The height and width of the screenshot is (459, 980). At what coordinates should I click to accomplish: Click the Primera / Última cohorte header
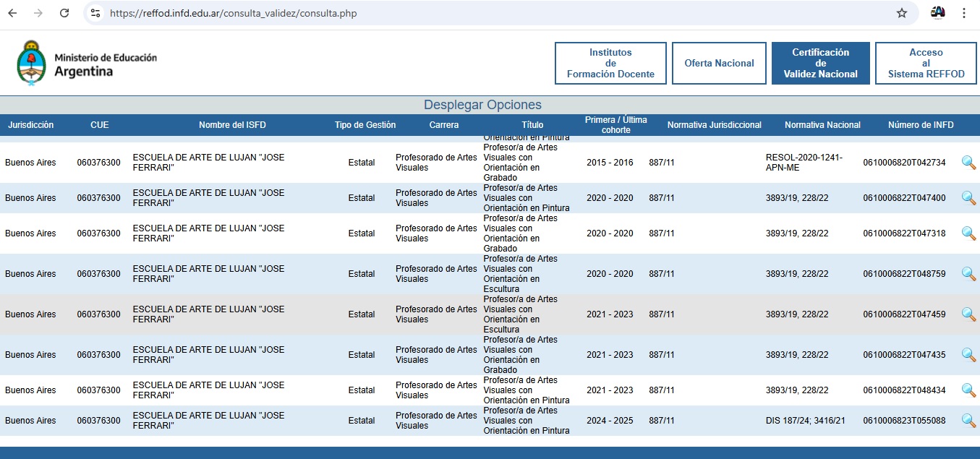click(616, 125)
